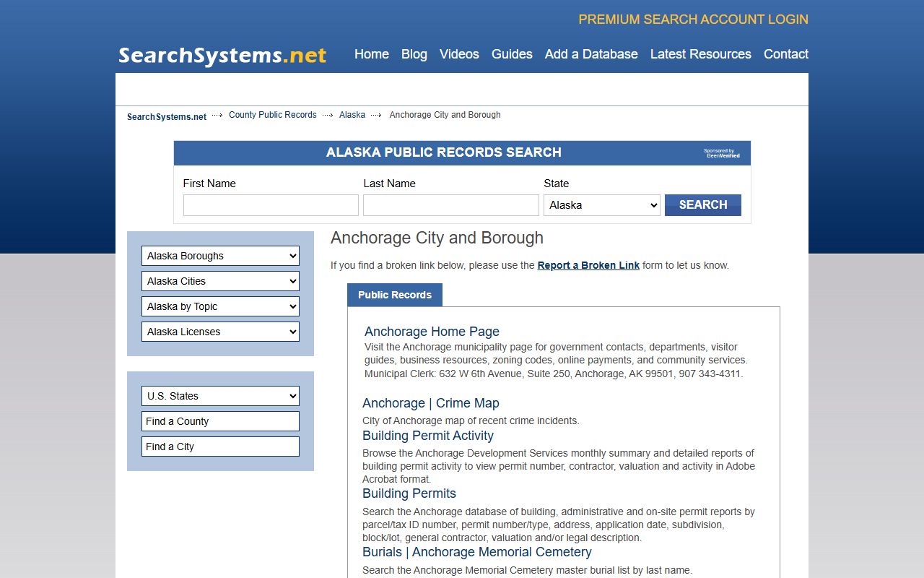
Task: Select the Public Records tab
Action: tap(395, 295)
